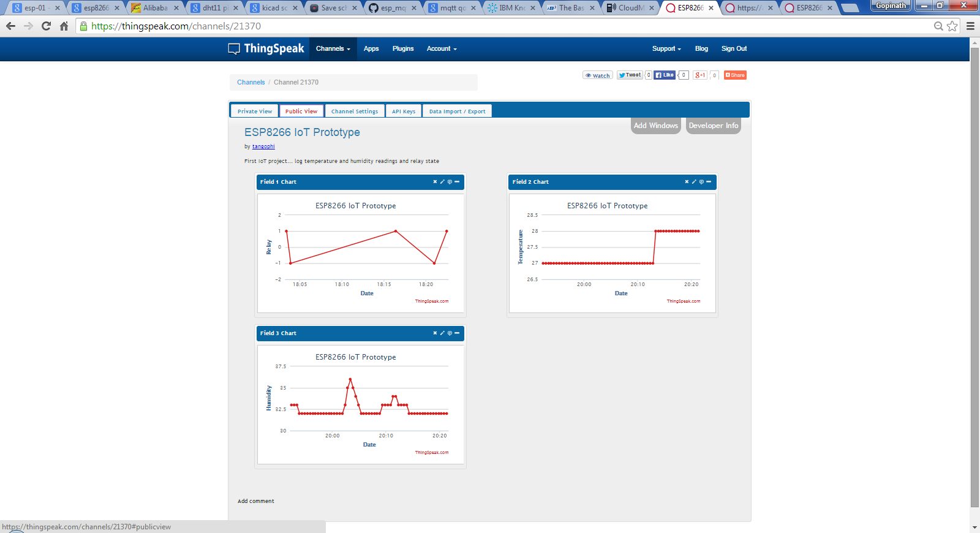Open the browser home page icon
Screen dimensions: 980x533
[x=64, y=26]
